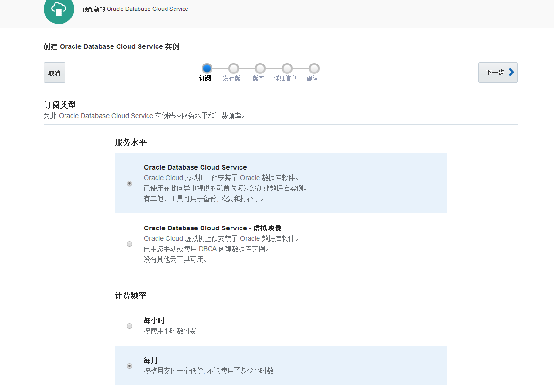Image resolution: width=554 pixels, height=392 pixels.
Task: Click the 没有其他云工具可用 description line
Action: 175,260
